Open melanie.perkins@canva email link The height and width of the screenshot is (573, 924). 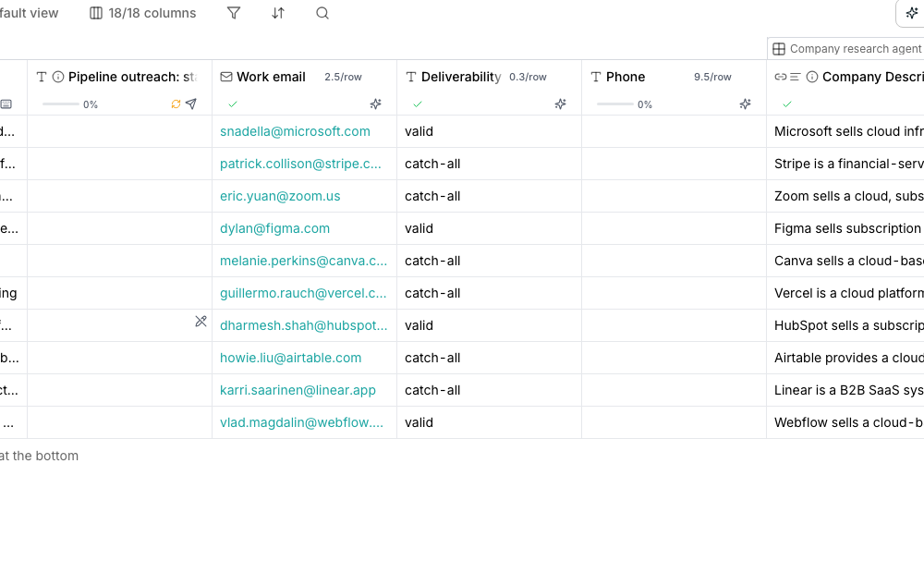tap(303, 262)
